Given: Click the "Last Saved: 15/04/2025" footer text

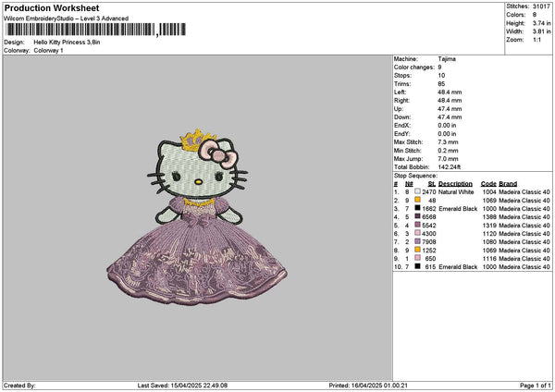Looking at the screenshot, I should [x=182, y=386].
